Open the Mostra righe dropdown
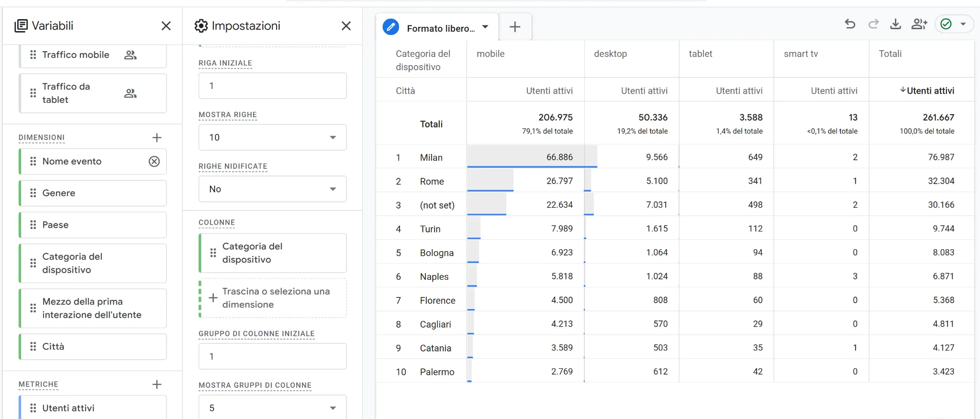The height and width of the screenshot is (419, 980). point(272,138)
